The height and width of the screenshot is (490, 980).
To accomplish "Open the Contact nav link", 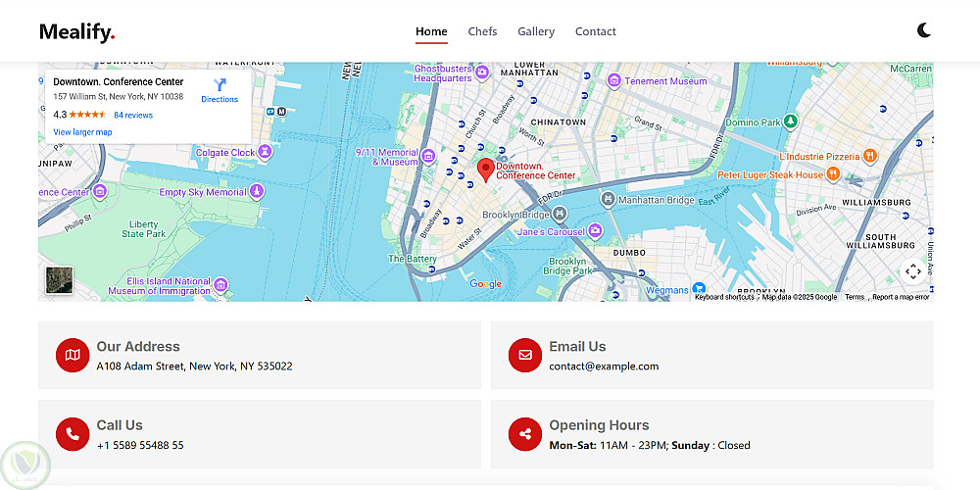I will 596,31.
